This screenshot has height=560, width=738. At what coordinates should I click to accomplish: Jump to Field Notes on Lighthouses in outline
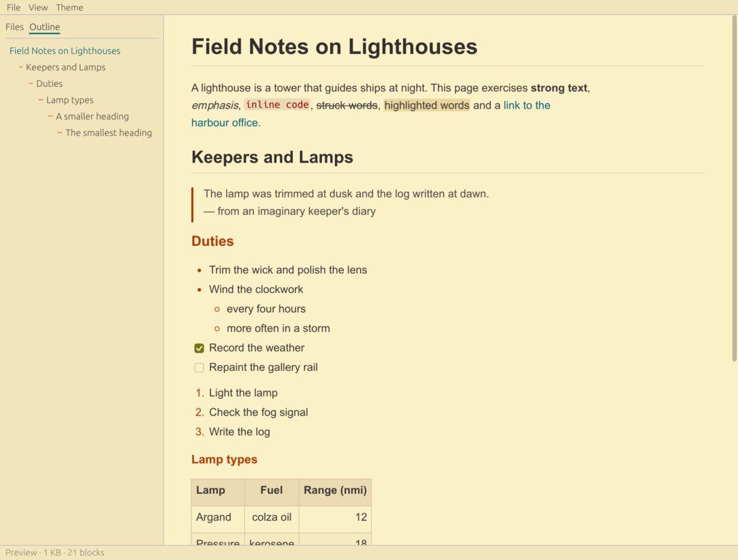[65, 51]
